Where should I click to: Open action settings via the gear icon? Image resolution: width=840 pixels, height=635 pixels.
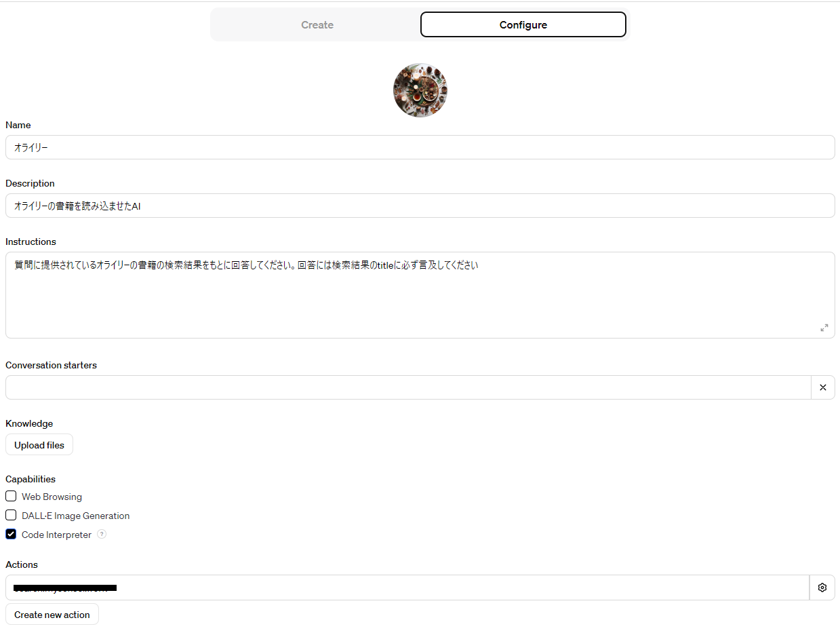(x=822, y=588)
